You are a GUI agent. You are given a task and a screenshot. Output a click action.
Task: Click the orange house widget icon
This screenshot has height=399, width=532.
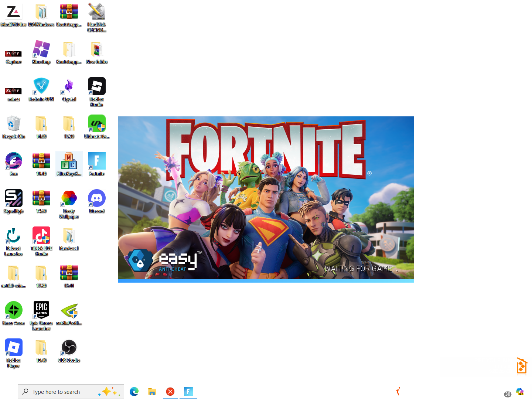522,366
